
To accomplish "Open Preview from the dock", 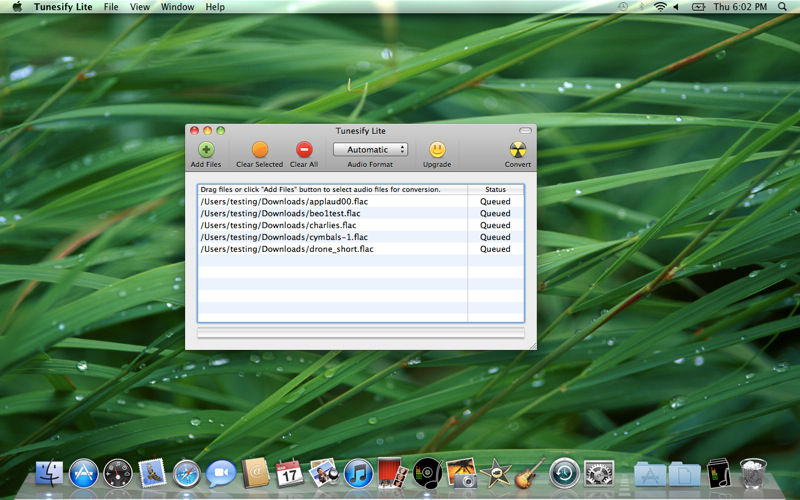I will (324, 472).
